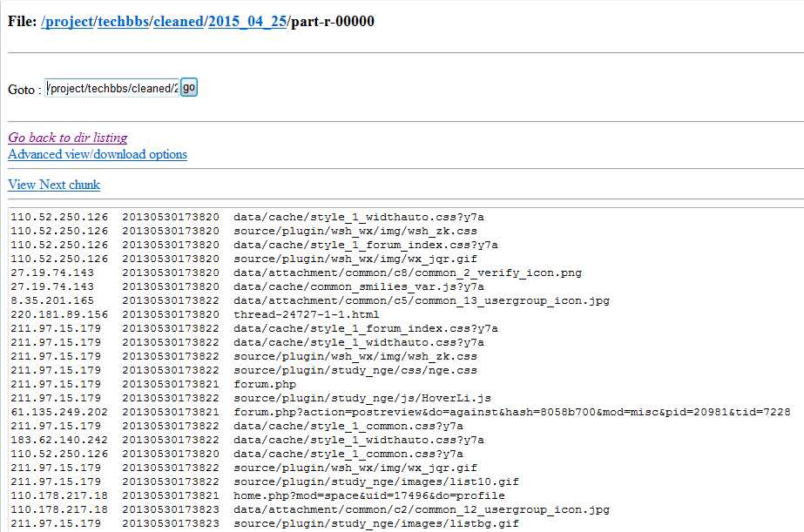Click the text source/plugin/study_nge/images/listbg.gif
This screenshot has width=804, height=532.
click(x=375, y=523)
